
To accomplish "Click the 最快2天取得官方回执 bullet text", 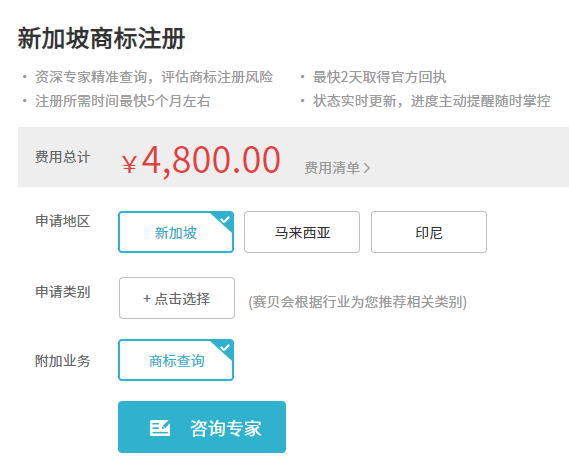I will click(379, 77).
